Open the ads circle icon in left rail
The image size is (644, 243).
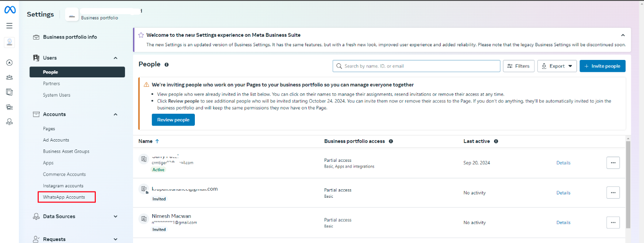click(x=9, y=62)
